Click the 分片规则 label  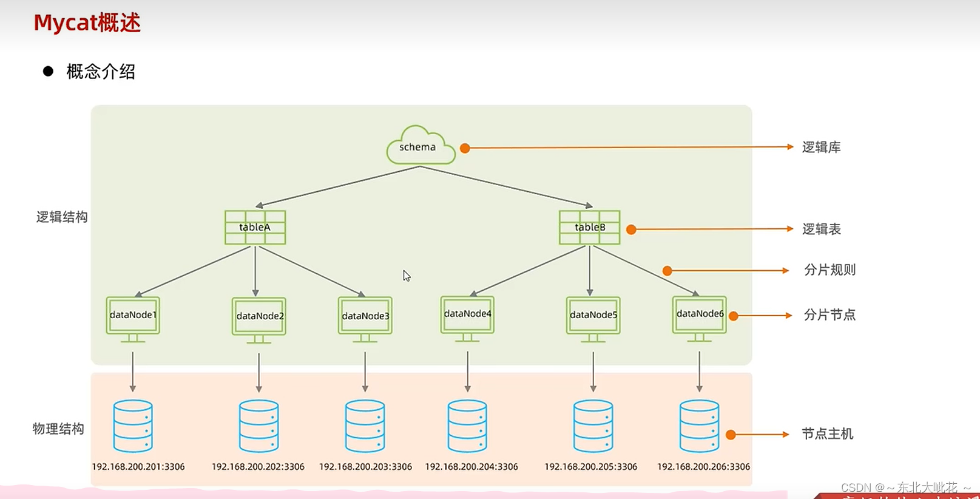tap(830, 270)
